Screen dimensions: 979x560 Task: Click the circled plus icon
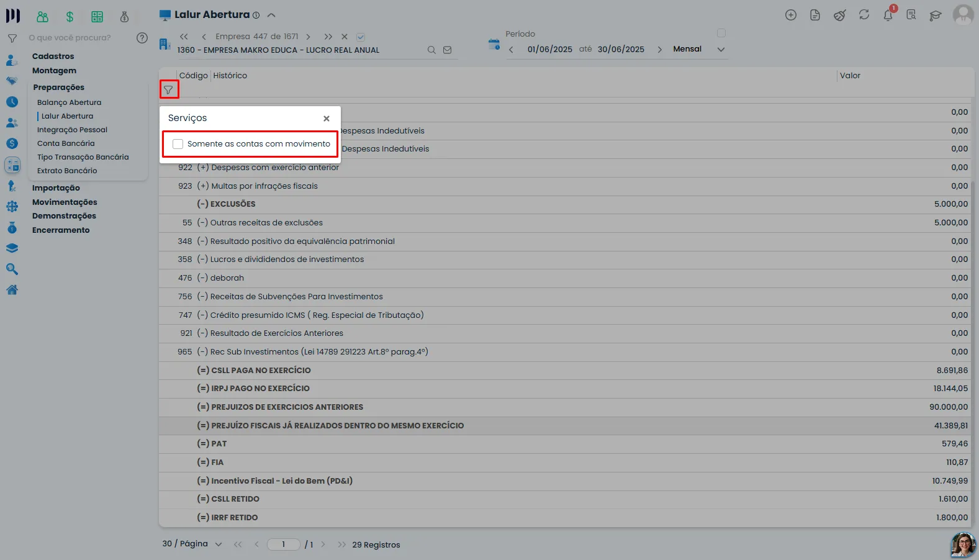pyautogui.click(x=791, y=15)
